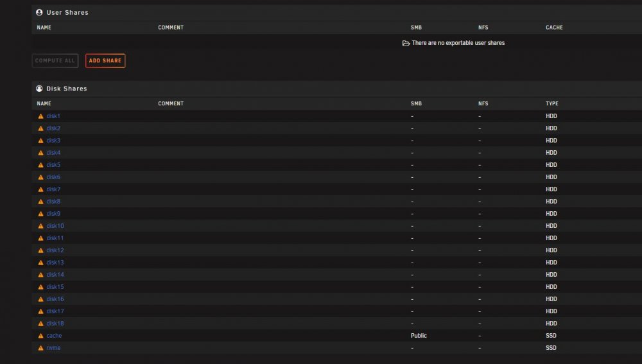This screenshot has height=364, width=642.
Task: Click the warning icon next to disk1
Action: [40, 116]
